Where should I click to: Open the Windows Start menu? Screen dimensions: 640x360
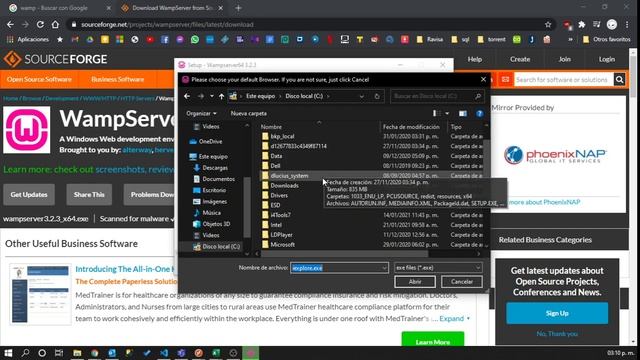[x=8, y=353]
